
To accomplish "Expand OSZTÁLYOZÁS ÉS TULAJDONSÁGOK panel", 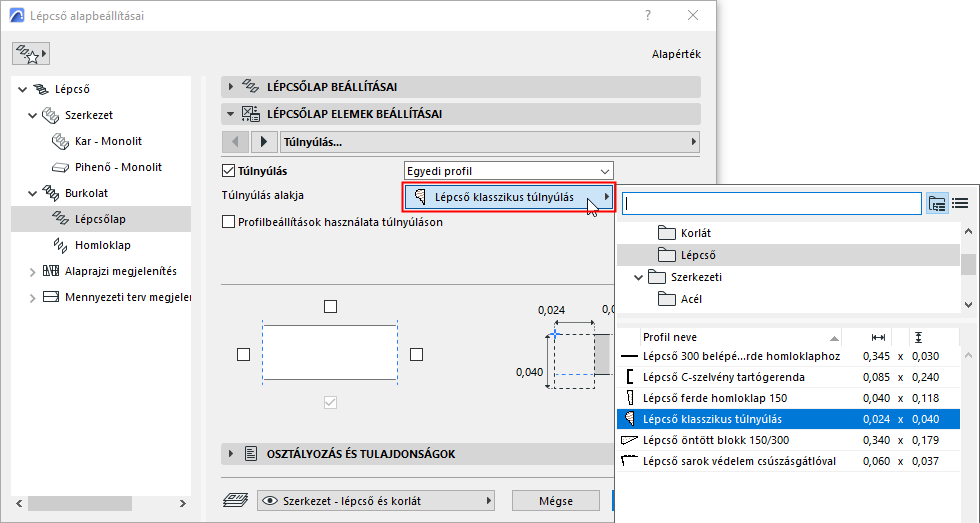I will [231, 454].
